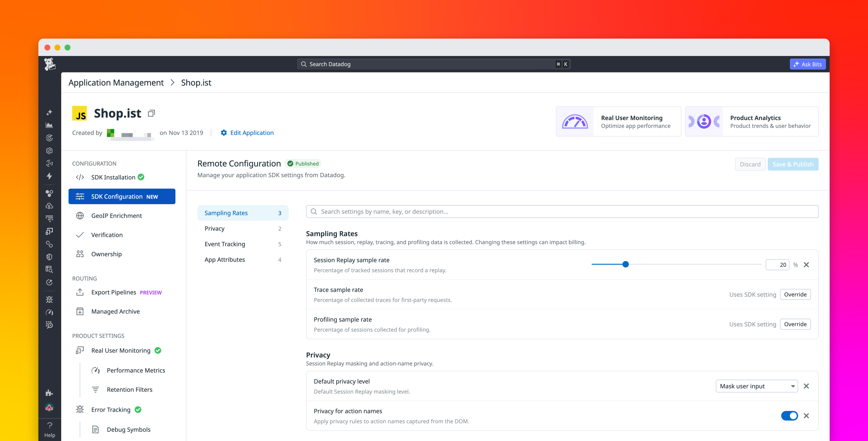Viewport: 868px width, 441px height.
Task: Click the gear icon by Edit Application
Action: [224, 133]
